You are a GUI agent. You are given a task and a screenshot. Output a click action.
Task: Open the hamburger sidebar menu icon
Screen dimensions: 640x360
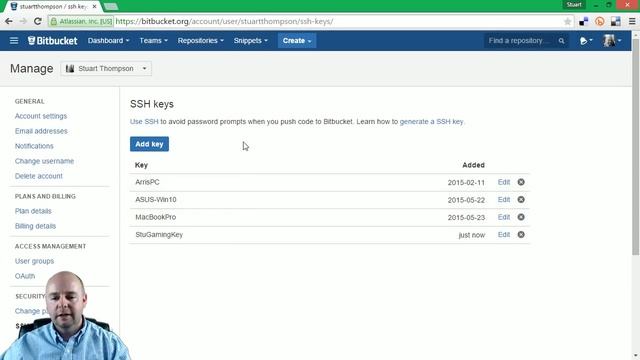coord(14,40)
